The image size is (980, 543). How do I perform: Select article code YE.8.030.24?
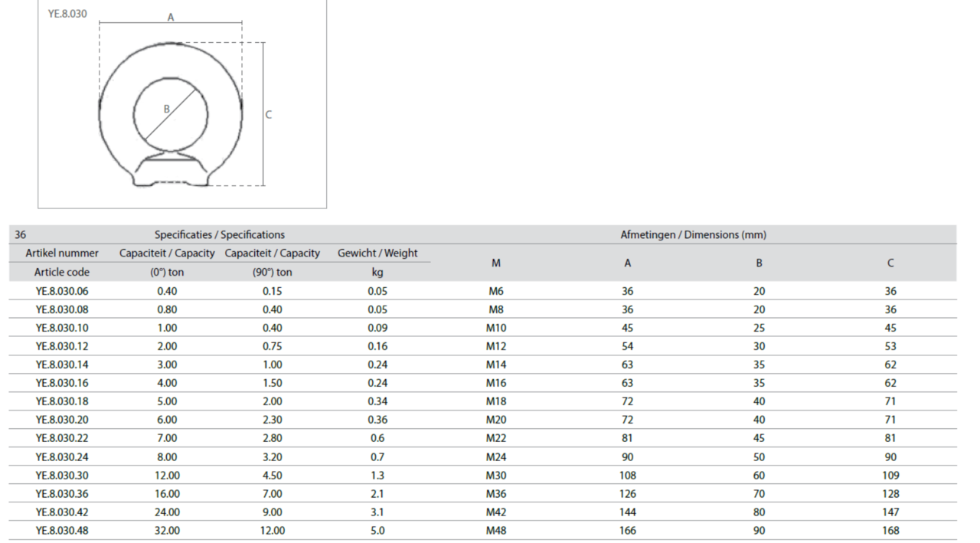62,456
